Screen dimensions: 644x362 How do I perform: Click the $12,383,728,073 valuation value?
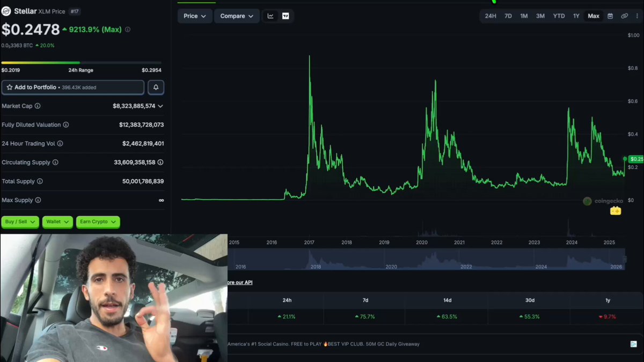(142, 125)
